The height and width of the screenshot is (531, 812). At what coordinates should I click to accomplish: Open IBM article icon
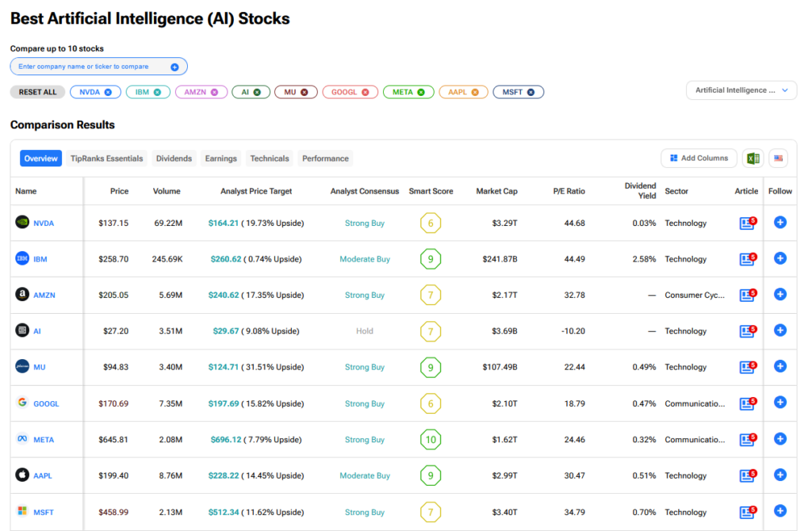(748, 259)
